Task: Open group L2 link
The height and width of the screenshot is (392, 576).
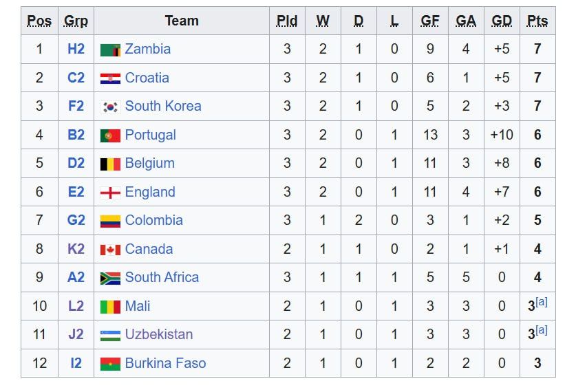Action: pos(76,306)
